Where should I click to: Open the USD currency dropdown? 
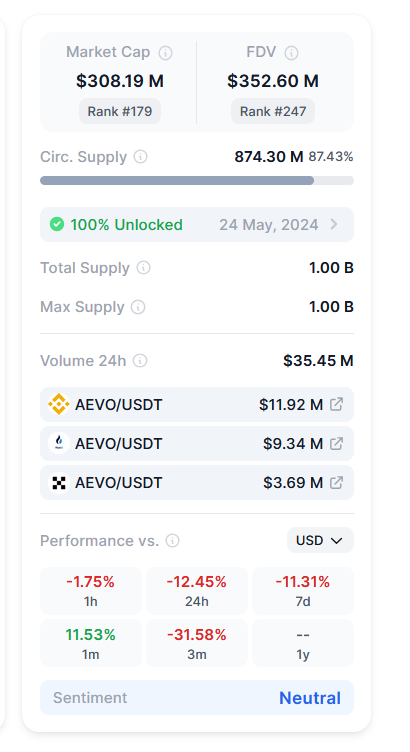pyautogui.click(x=320, y=540)
